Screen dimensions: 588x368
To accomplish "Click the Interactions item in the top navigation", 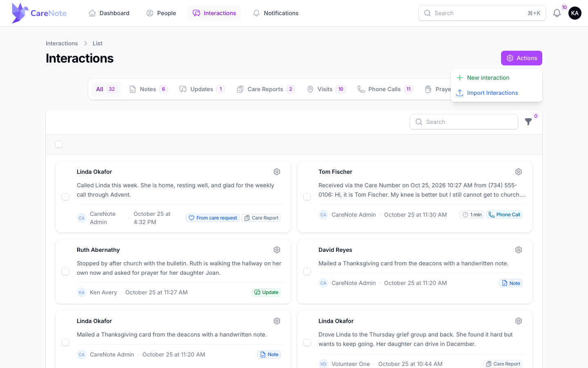I will (214, 13).
